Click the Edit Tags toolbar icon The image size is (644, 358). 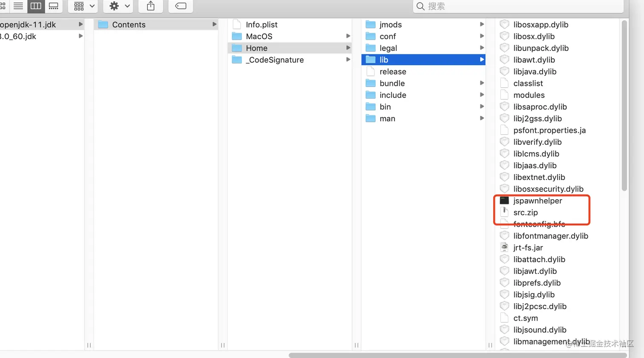point(181,6)
